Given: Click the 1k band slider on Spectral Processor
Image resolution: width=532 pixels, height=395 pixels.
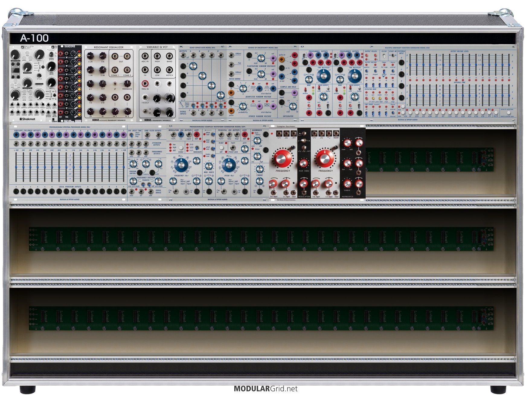Looking at the screenshot, I should click(x=66, y=167).
